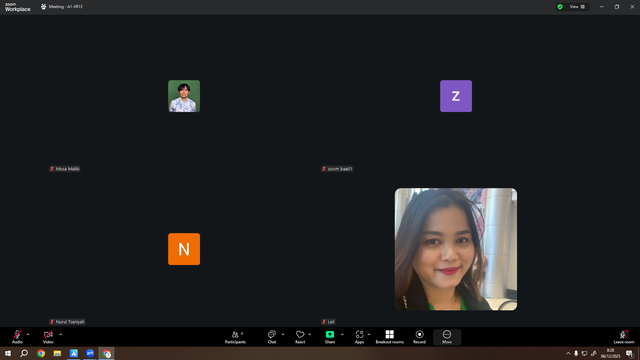Open the Windows Start menu

(8, 353)
